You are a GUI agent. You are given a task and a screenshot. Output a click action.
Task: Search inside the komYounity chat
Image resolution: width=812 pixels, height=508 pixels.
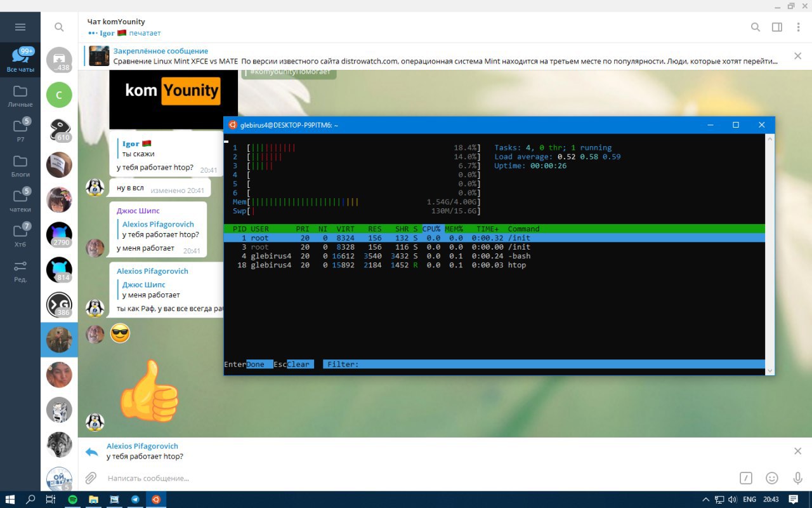click(x=756, y=27)
